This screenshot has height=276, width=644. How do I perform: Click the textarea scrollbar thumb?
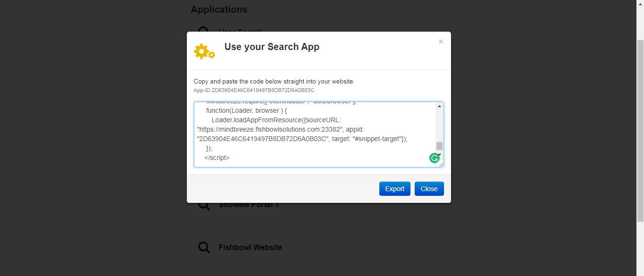click(439, 146)
